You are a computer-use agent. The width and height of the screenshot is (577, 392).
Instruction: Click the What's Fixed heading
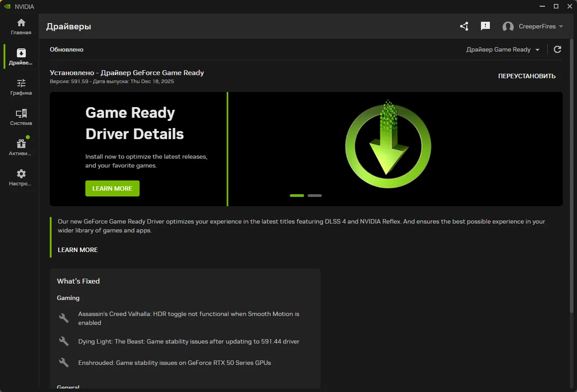point(78,281)
